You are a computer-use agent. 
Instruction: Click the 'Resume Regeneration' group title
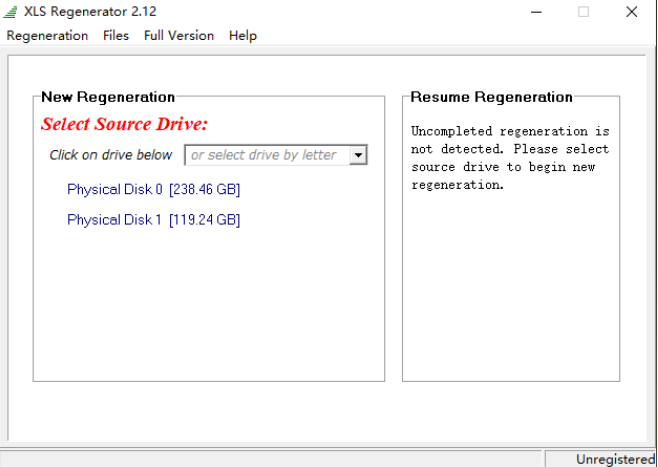pyautogui.click(x=491, y=97)
